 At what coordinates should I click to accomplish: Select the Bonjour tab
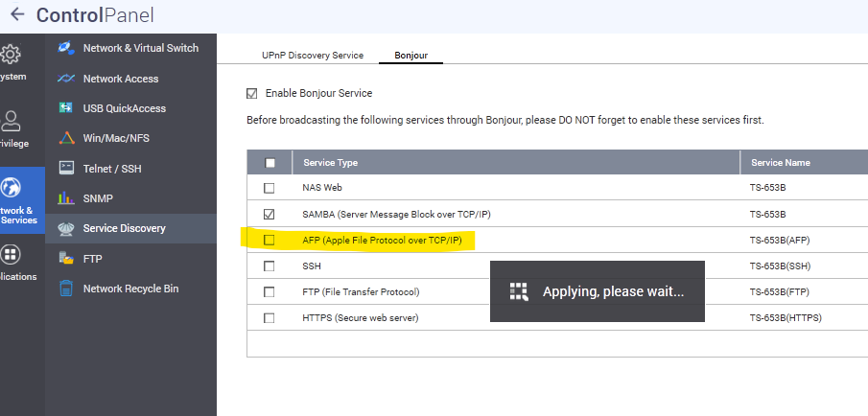[x=411, y=56]
